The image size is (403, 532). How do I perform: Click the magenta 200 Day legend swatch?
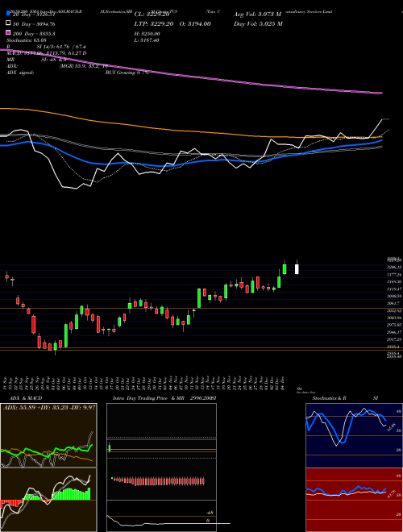(x=8, y=33)
